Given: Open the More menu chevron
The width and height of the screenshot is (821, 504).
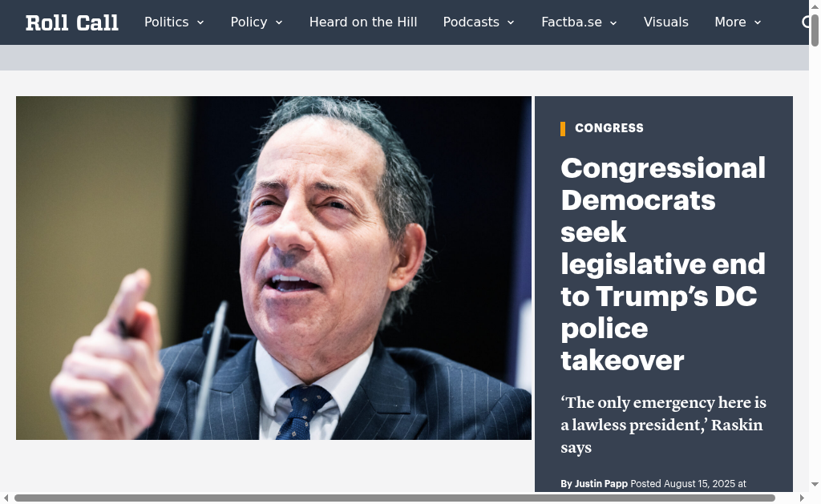Looking at the screenshot, I should pos(758,22).
